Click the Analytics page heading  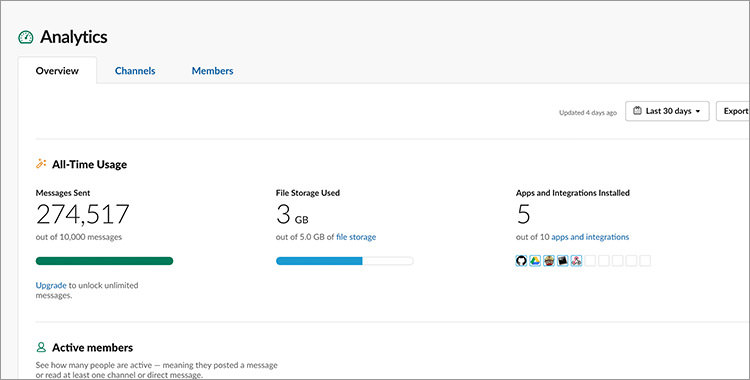click(74, 37)
